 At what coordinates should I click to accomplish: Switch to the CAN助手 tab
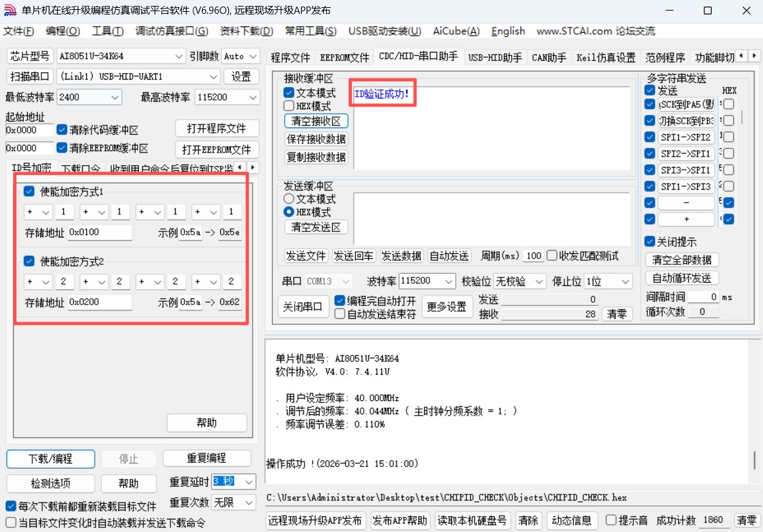(x=549, y=57)
